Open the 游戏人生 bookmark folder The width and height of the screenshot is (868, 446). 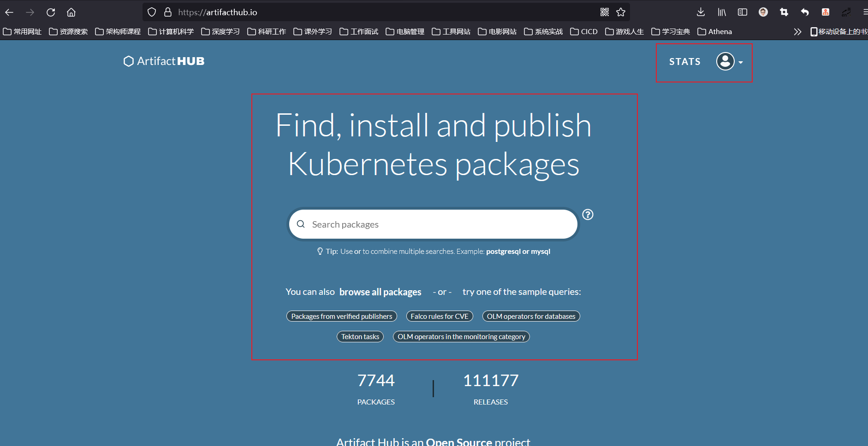click(x=624, y=32)
